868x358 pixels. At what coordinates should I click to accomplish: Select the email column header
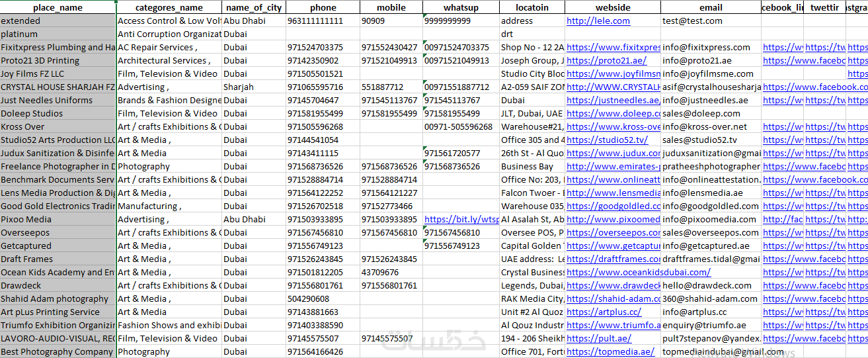pyautogui.click(x=711, y=7)
